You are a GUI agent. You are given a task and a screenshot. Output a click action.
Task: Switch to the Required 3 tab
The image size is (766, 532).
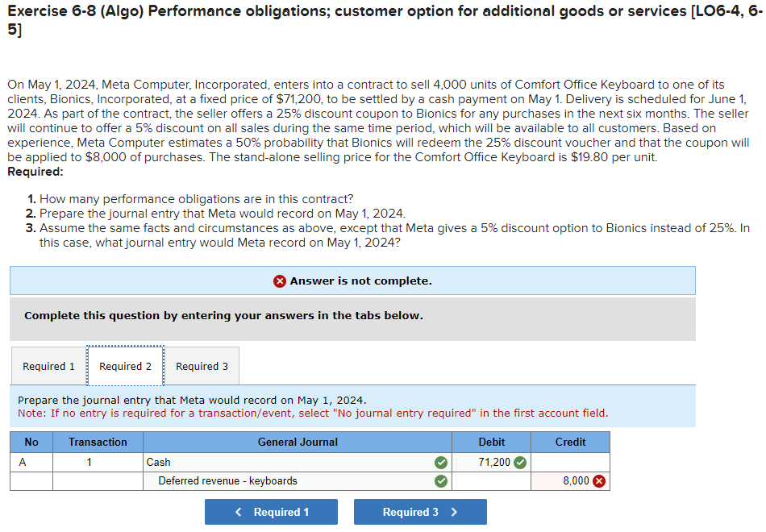point(202,365)
